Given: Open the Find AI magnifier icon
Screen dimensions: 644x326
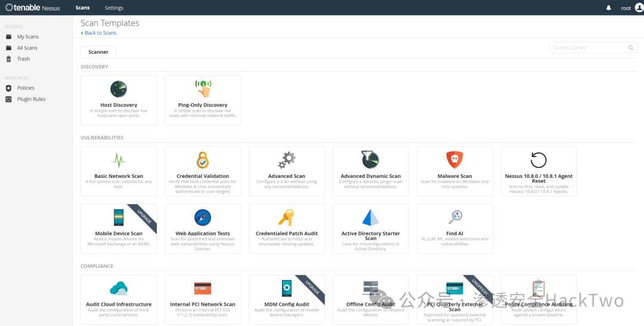Looking at the screenshot, I should (x=455, y=217).
